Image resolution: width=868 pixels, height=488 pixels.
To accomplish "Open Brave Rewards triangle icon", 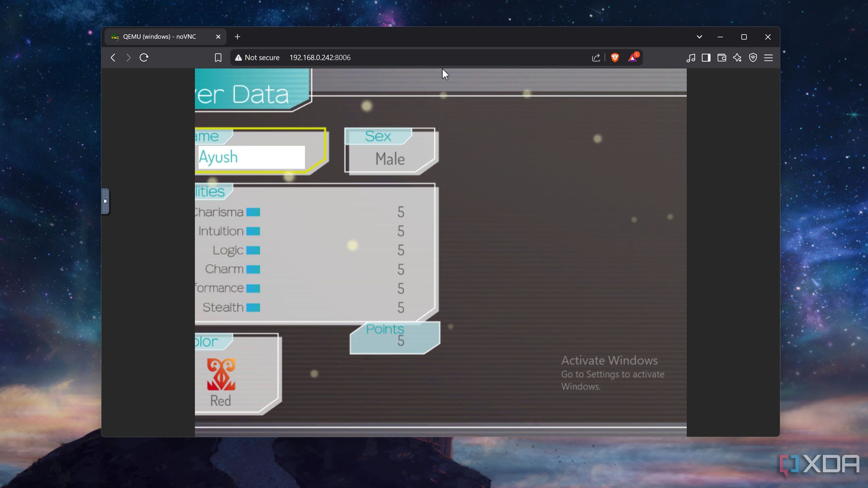I will [x=633, y=58].
